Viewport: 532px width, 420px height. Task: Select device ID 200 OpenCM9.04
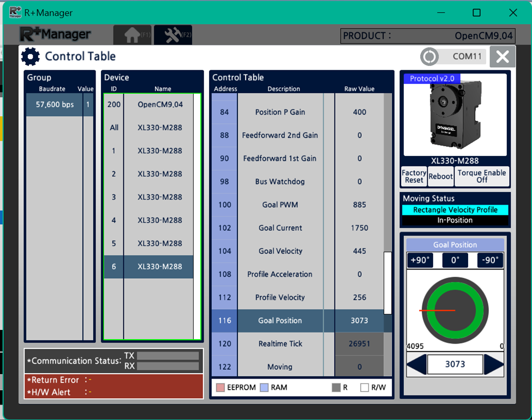tap(148, 105)
